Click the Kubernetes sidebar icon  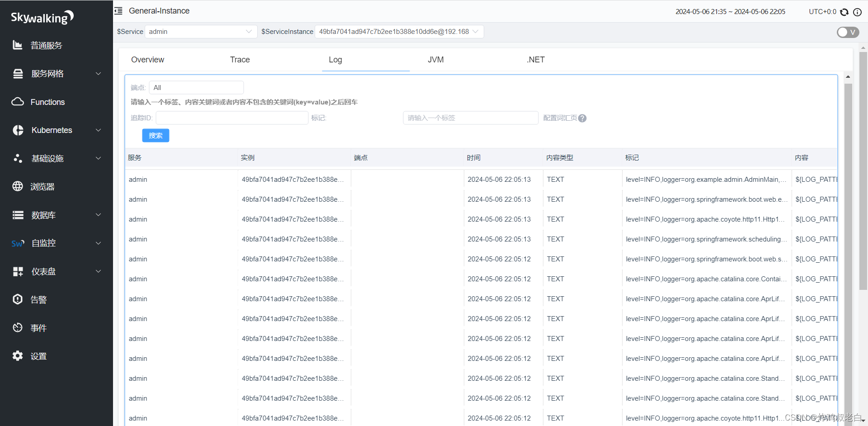[x=18, y=130]
